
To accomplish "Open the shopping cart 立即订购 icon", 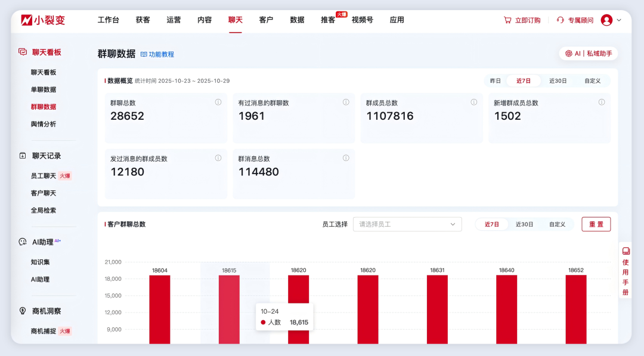I will pos(506,20).
